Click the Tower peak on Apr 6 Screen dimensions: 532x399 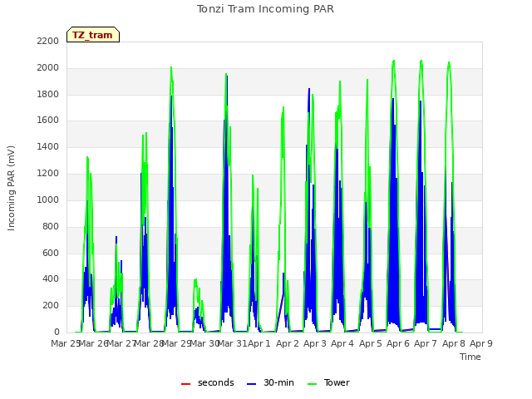pyautogui.click(x=393, y=61)
